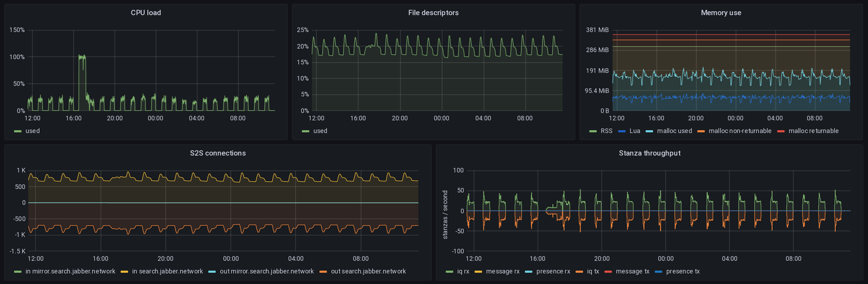The image size is (868, 284).
Task: Open the Memory use panel title
Action: pos(721,13)
